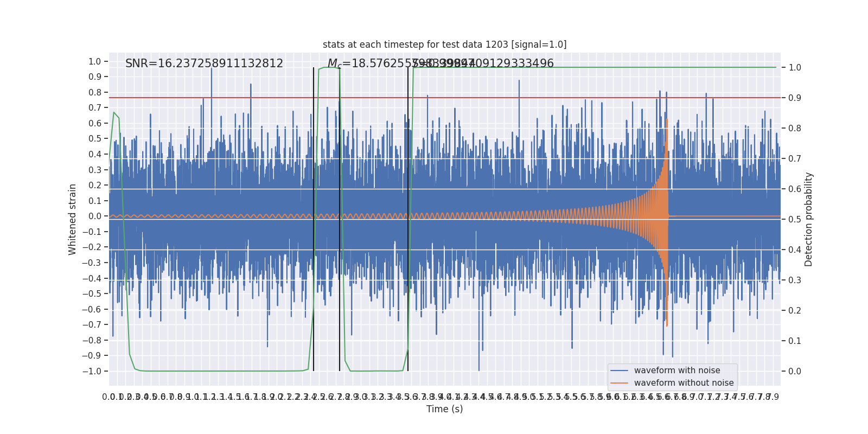Select the 0.1 tick on Detection probability axis
This screenshot has width=868, height=434.
[795, 341]
